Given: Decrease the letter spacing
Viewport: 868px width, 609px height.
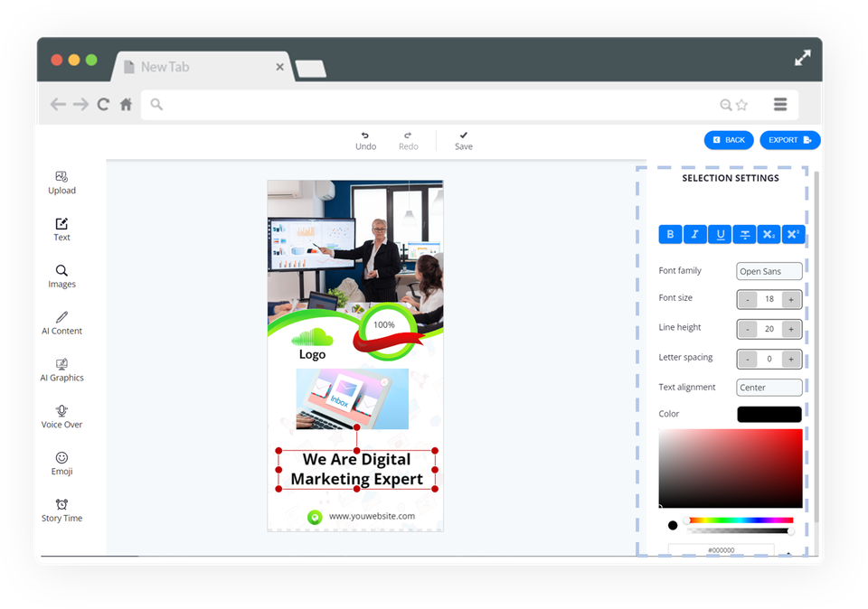Looking at the screenshot, I should 748,359.
